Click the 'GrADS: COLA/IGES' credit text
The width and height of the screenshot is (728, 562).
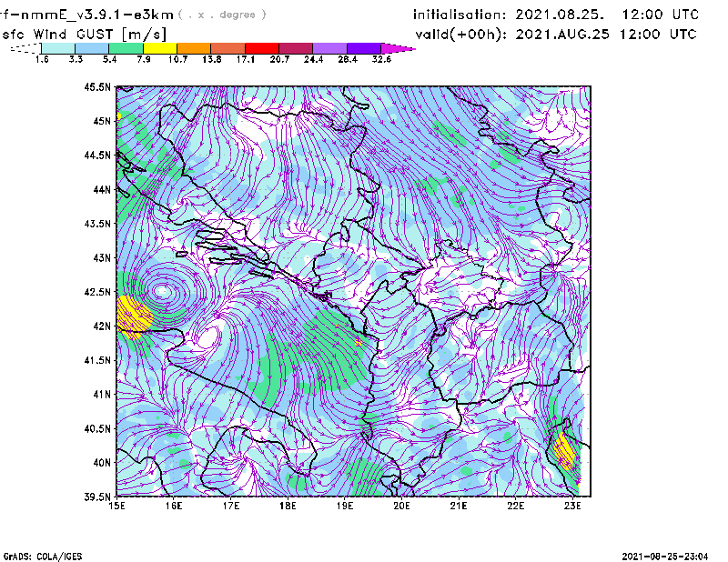click(43, 557)
